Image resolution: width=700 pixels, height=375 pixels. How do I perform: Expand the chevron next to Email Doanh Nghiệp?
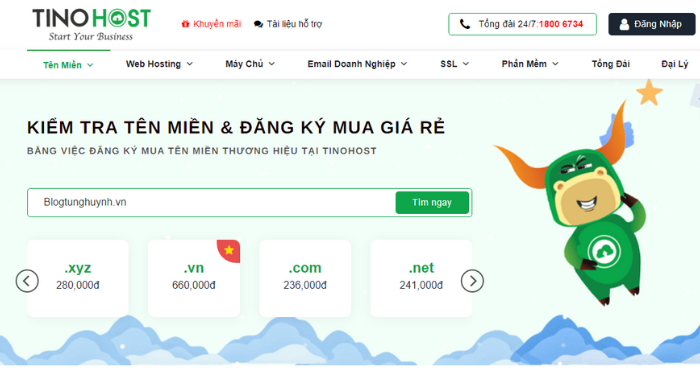click(x=404, y=64)
